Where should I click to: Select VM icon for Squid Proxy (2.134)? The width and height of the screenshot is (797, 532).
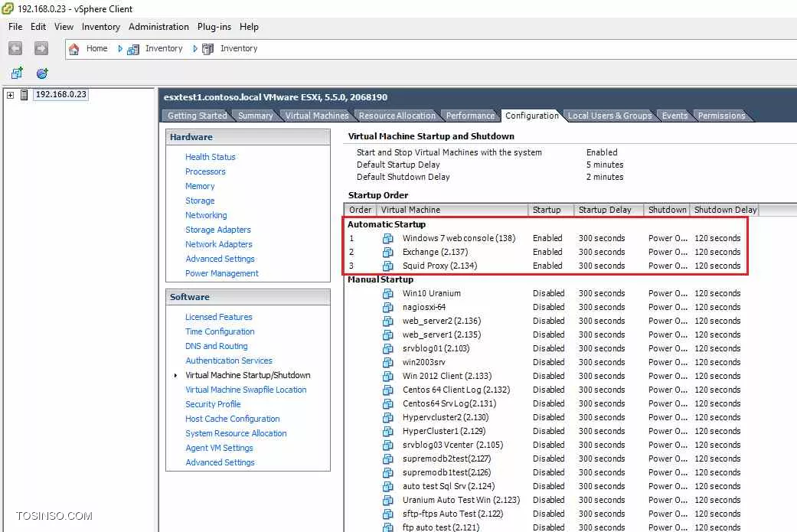tap(388, 266)
